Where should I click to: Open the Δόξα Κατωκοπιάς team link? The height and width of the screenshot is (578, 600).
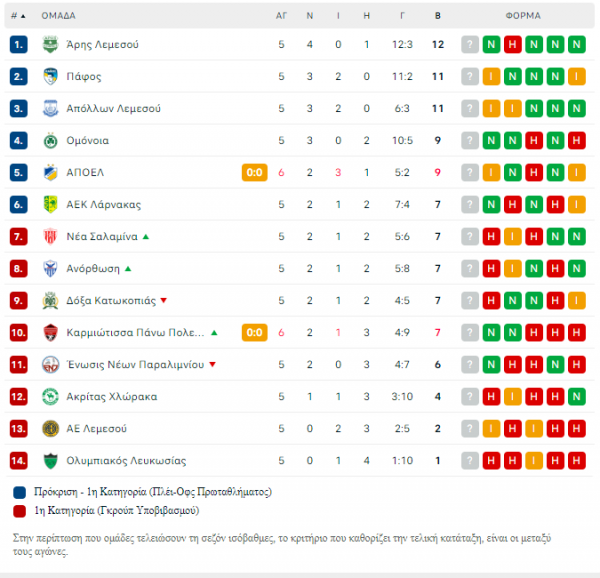(x=111, y=301)
